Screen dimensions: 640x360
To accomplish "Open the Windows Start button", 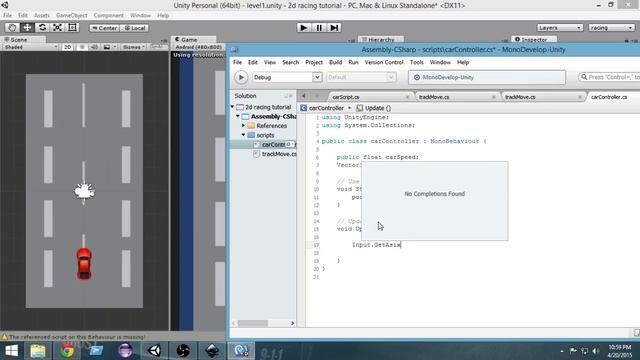I will point(11,351).
